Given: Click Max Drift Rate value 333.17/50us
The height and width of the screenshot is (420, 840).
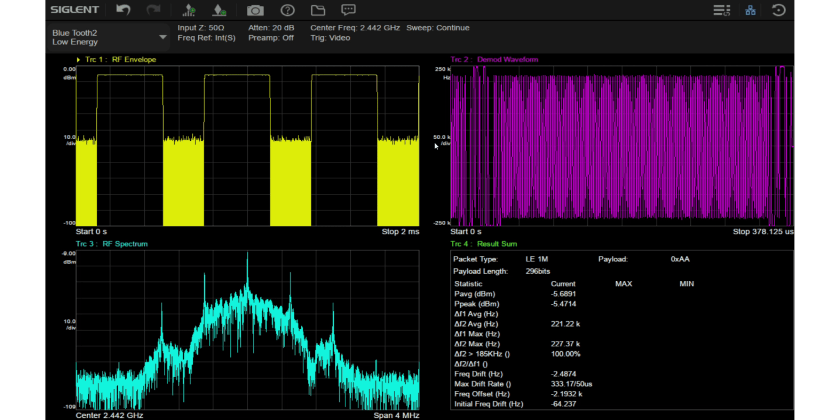Looking at the screenshot, I should coord(571,384).
